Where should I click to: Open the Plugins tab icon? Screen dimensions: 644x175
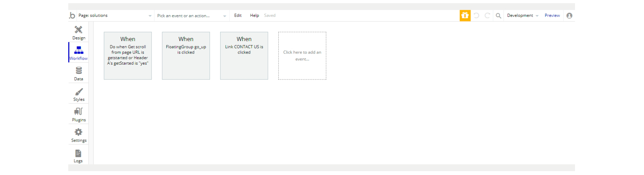point(78,111)
